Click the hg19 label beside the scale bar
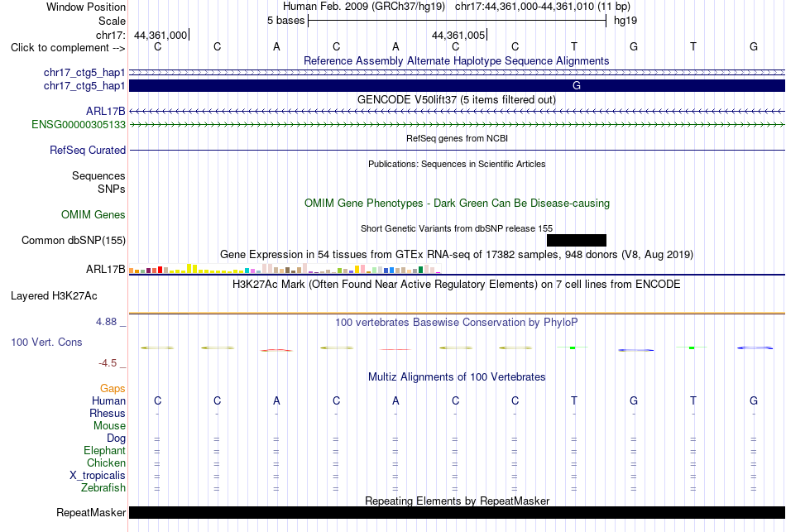The width and height of the screenshot is (786, 532). pos(625,21)
